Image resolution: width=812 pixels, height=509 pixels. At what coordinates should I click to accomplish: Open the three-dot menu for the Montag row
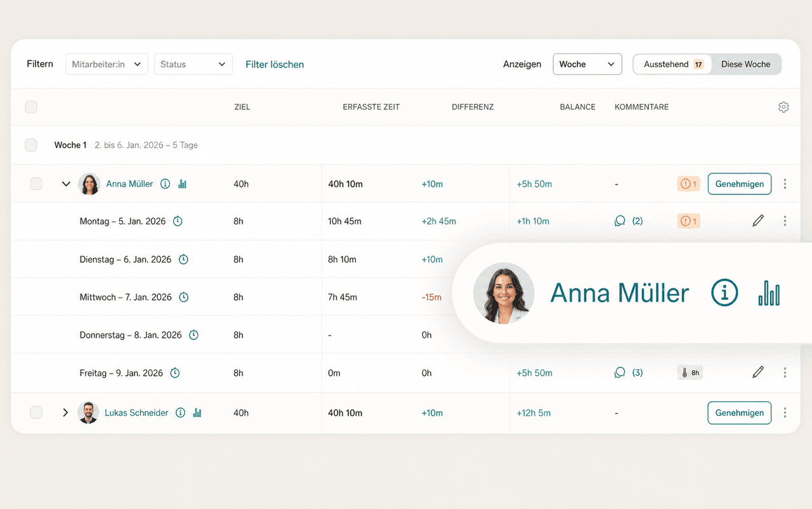point(785,221)
